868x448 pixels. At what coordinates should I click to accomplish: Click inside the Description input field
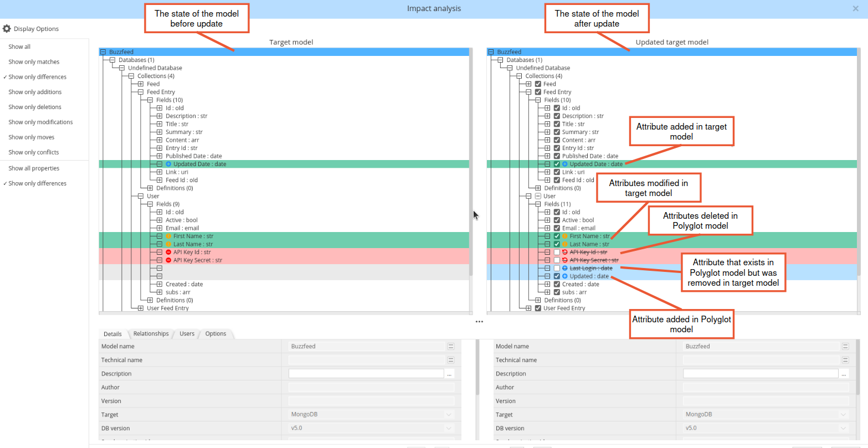coord(366,373)
